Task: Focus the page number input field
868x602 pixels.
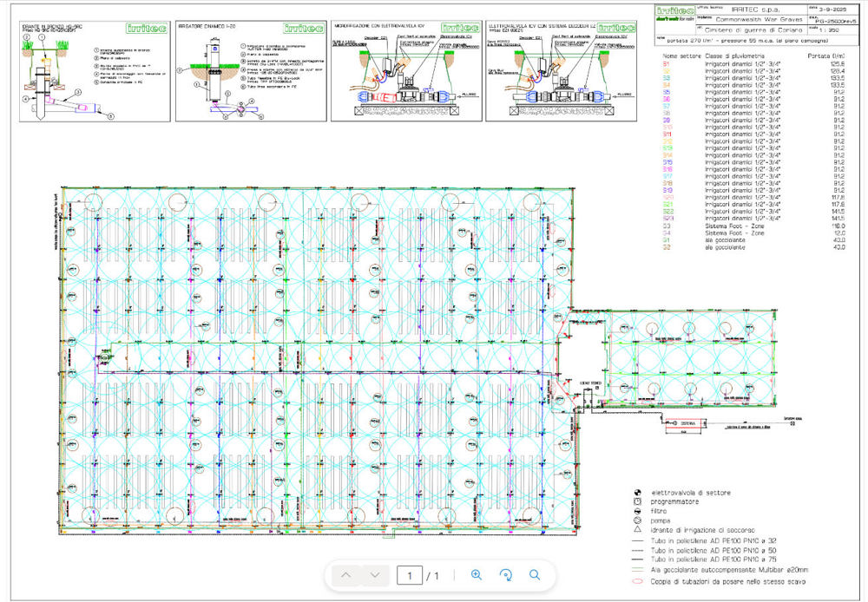Action: (410, 575)
